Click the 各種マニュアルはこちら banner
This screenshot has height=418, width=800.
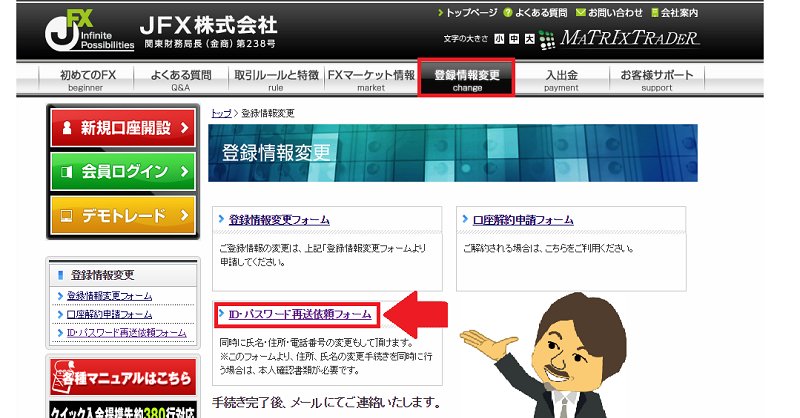(123, 377)
